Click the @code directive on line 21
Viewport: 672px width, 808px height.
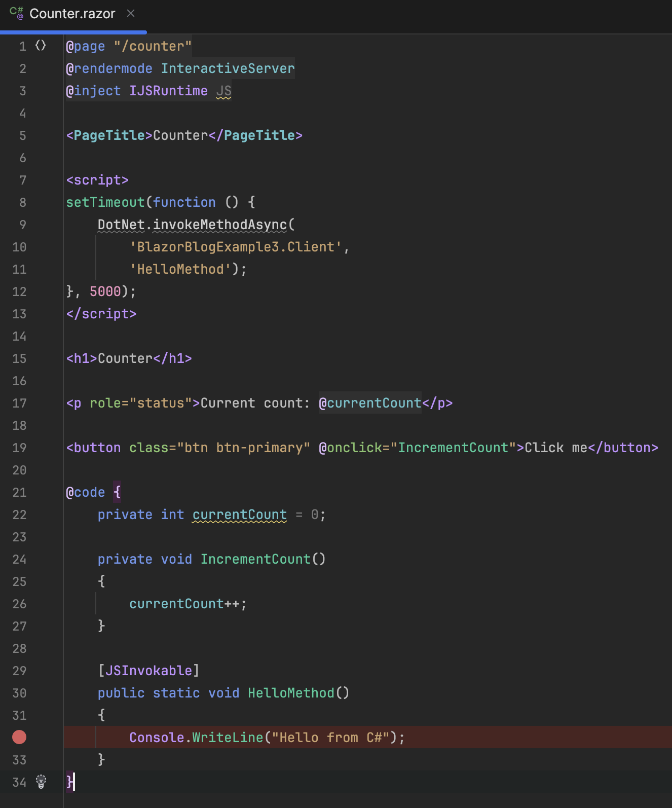click(86, 492)
